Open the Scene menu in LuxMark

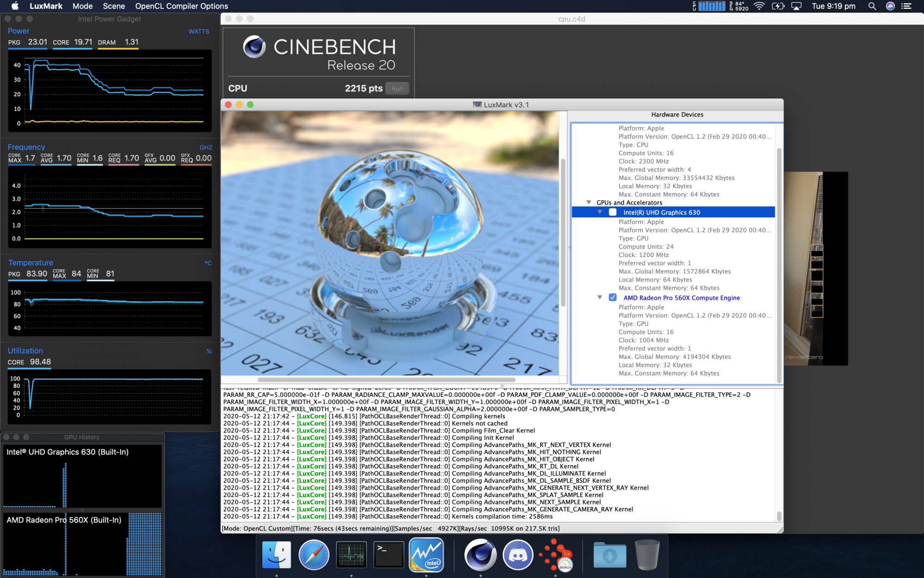click(114, 6)
